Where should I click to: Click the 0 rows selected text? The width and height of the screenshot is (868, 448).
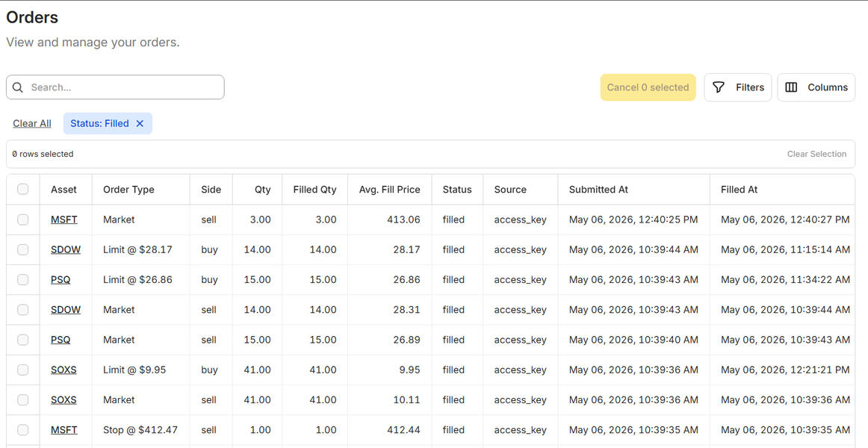point(43,154)
